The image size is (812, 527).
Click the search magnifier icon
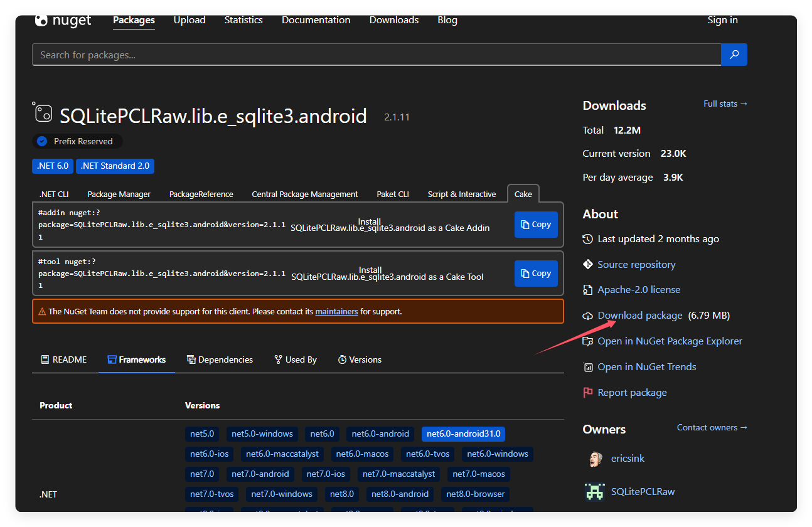pyautogui.click(x=734, y=55)
